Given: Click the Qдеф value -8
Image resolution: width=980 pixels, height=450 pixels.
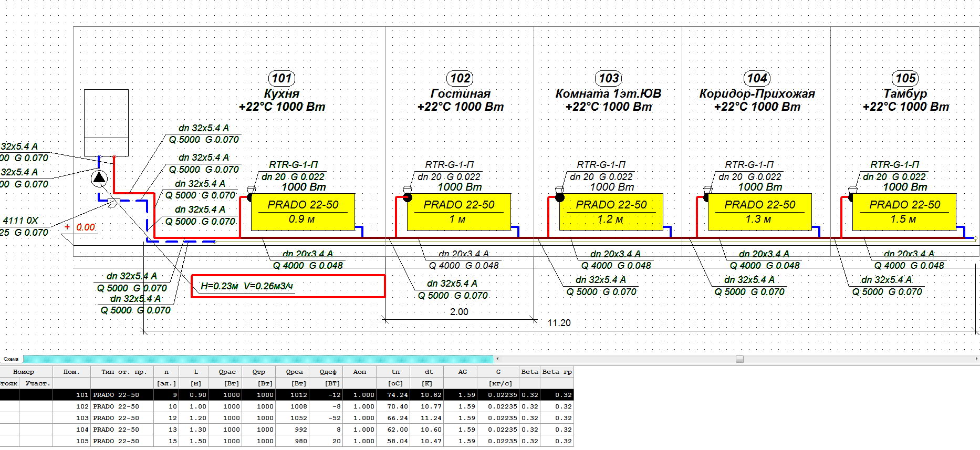Looking at the screenshot, I should tap(337, 406).
